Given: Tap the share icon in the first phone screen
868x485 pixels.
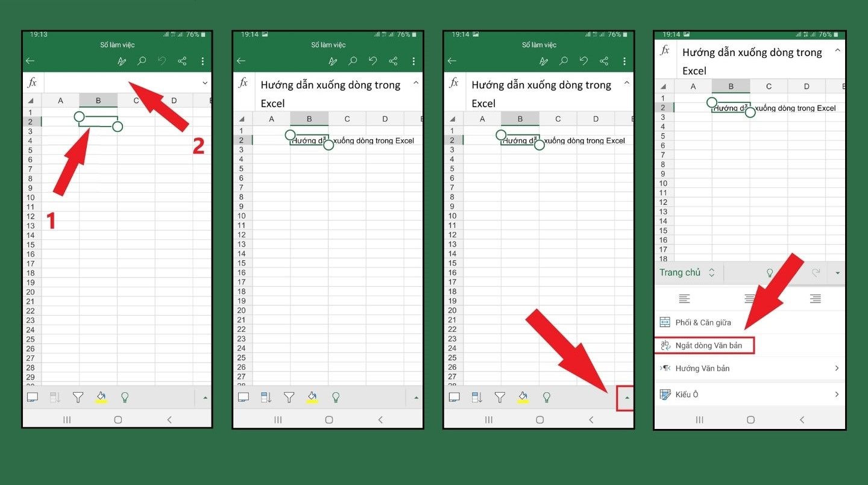Looking at the screenshot, I should click(182, 61).
